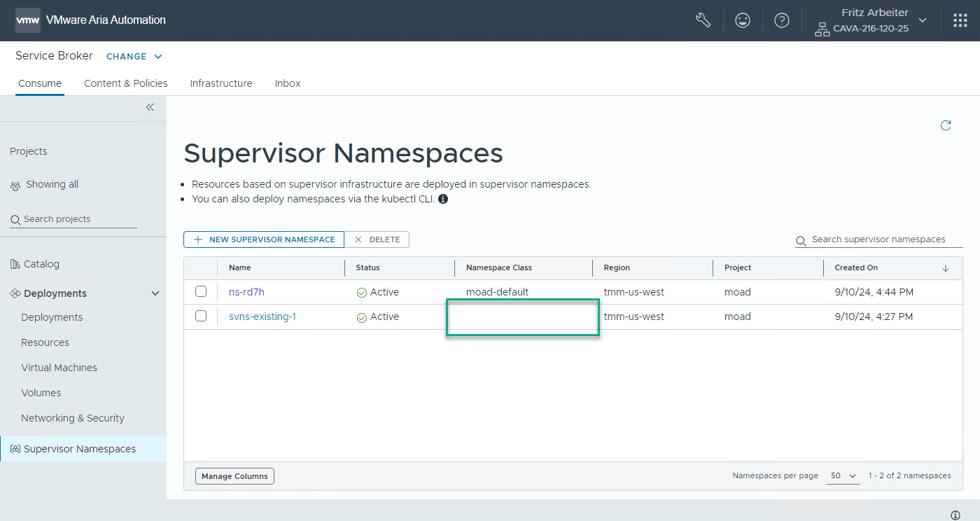Collapse the Deployments section chevron

tap(155, 293)
